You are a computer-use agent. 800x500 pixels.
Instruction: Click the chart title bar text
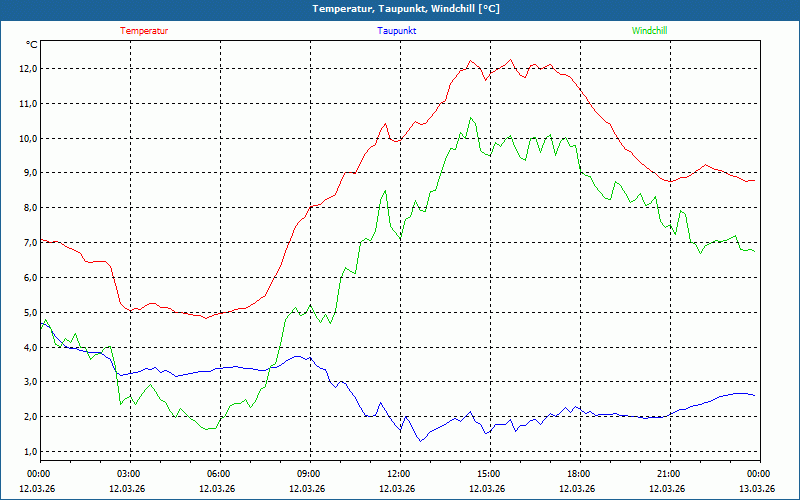pyautogui.click(x=405, y=9)
